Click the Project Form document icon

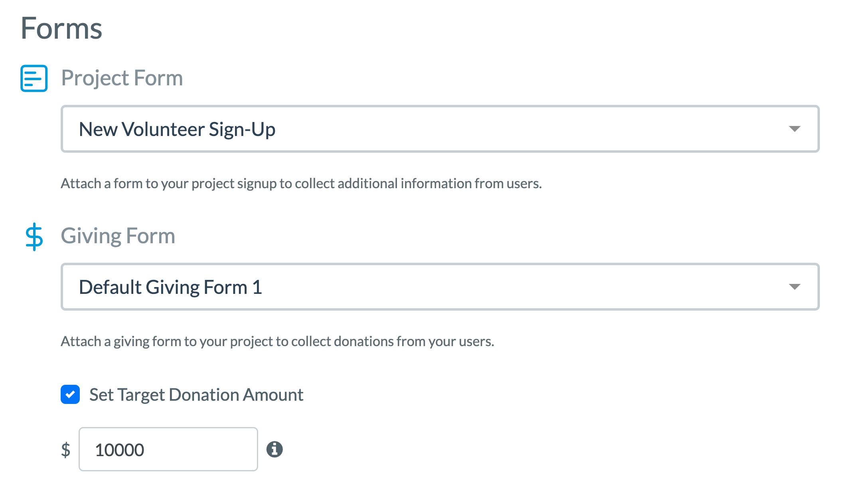(34, 78)
